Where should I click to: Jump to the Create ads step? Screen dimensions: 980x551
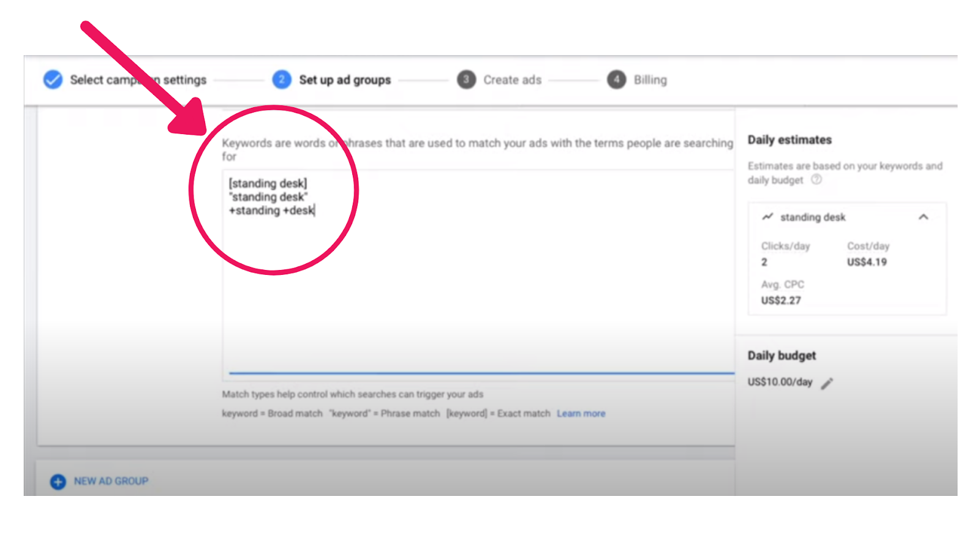[512, 80]
